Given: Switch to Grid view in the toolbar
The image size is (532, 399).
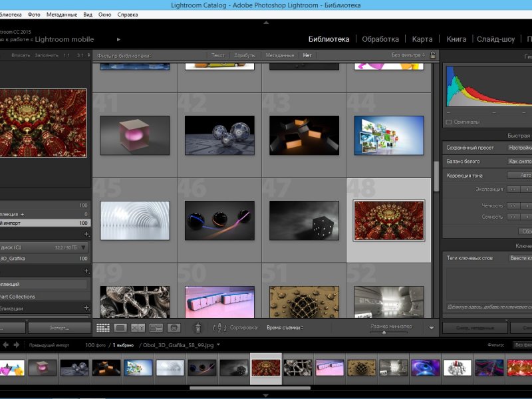Looking at the screenshot, I should click(x=103, y=328).
